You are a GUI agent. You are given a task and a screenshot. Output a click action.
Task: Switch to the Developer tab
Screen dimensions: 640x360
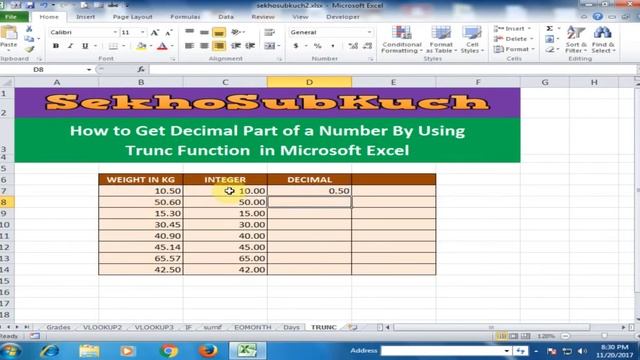343,17
